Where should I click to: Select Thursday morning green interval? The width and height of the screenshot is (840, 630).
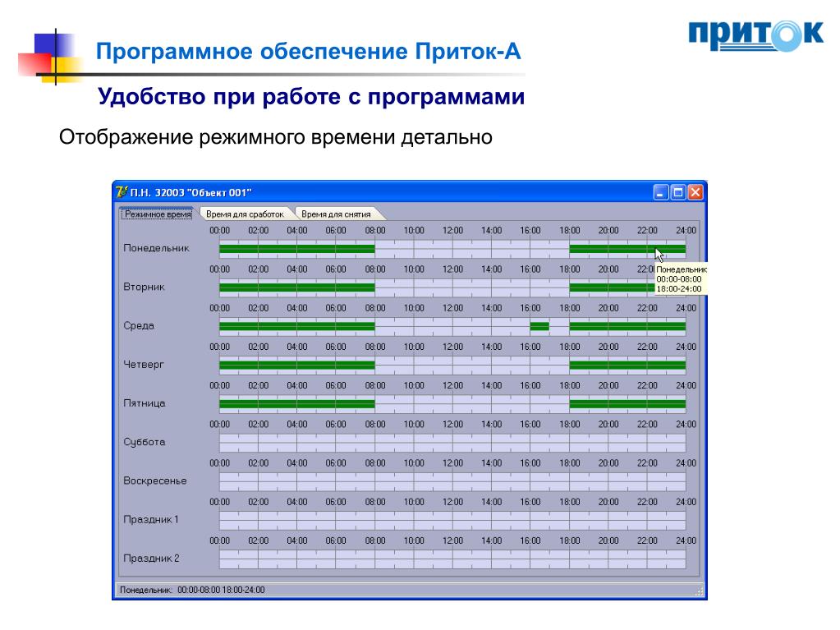296,365
